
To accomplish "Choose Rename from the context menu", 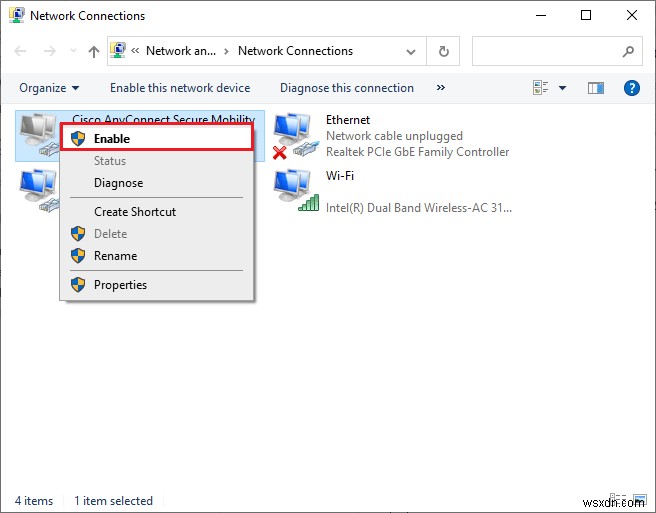I will click(x=156, y=256).
